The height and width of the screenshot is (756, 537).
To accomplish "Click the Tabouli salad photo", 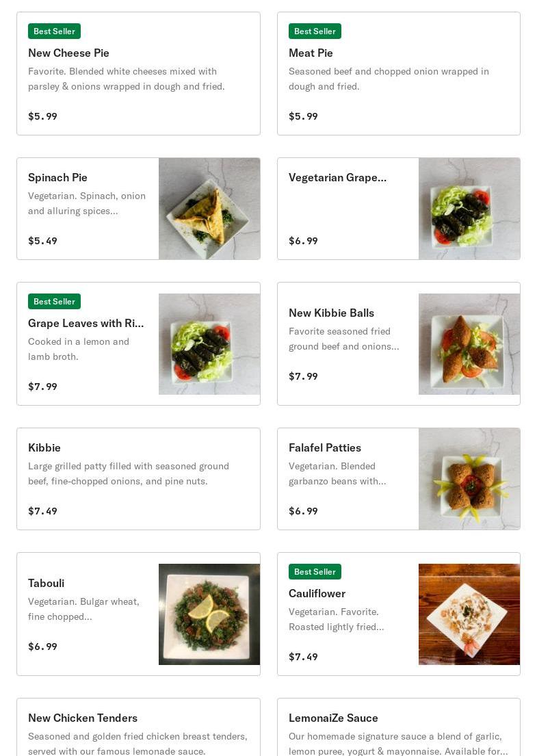I will click(209, 614).
